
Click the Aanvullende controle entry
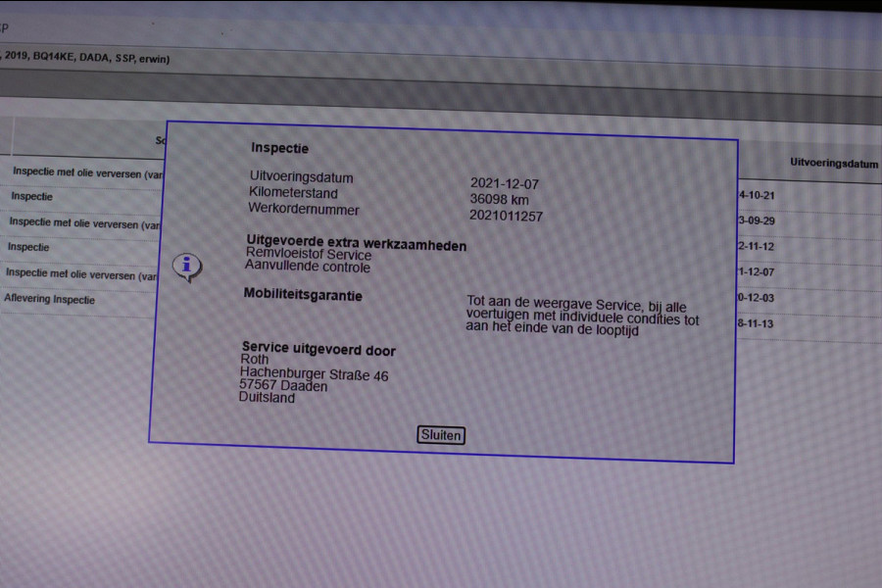tap(308, 267)
